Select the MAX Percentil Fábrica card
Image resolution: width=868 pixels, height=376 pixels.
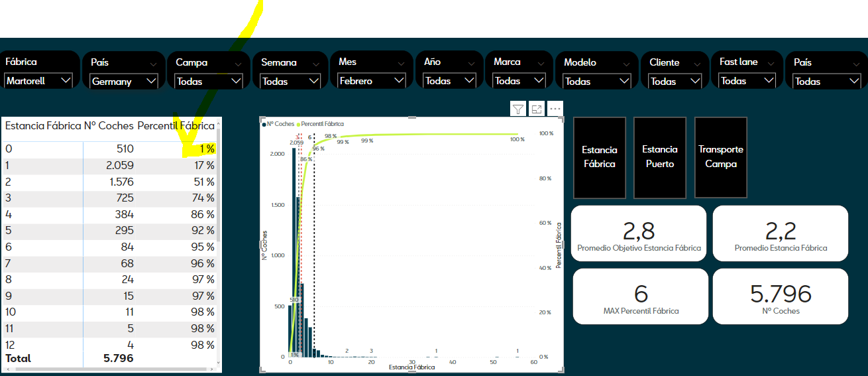tap(639, 296)
